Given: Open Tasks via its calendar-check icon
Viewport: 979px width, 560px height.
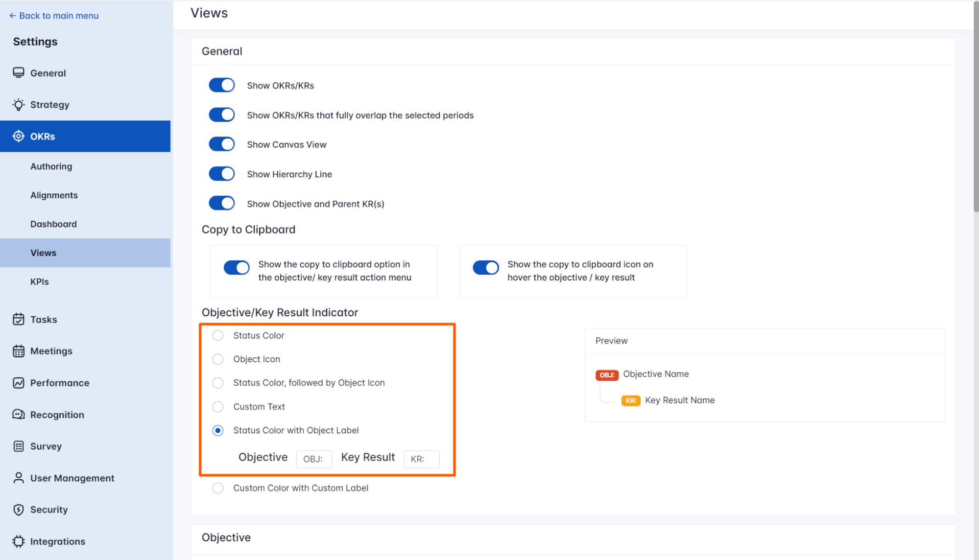Looking at the screenshot, I should tap(19, 320).
